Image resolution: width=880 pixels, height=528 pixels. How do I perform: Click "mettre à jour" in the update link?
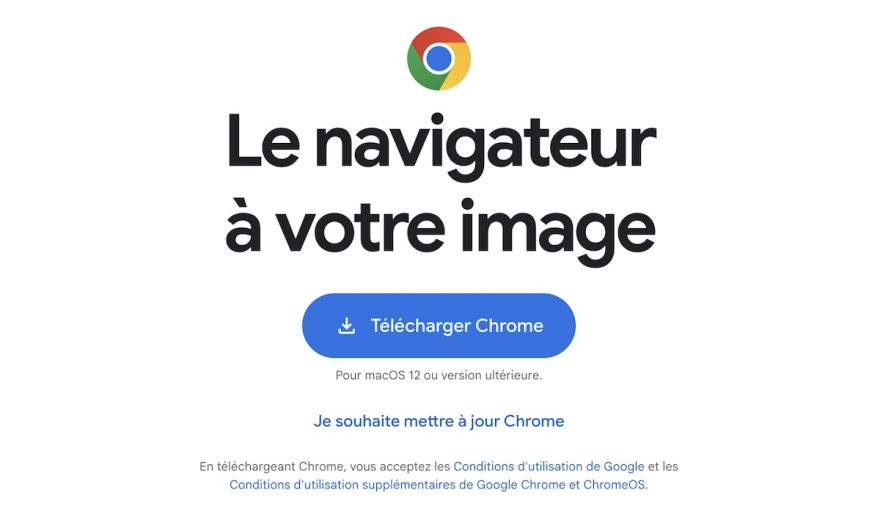coord(435,421)
